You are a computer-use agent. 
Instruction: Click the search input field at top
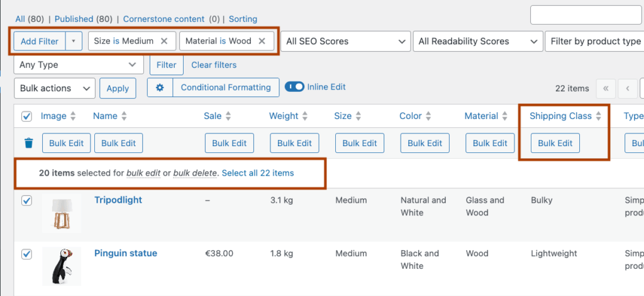pos(586,15)
